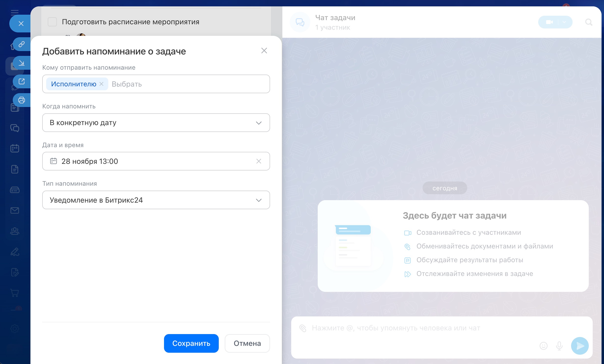Clear the '28 ноября 13:00' date field

[259, 161]
